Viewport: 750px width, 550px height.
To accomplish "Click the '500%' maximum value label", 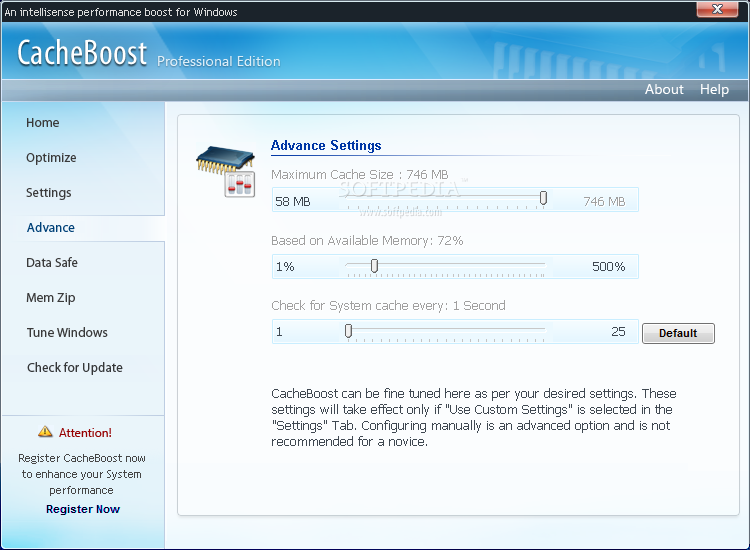I will coord(608,267).
